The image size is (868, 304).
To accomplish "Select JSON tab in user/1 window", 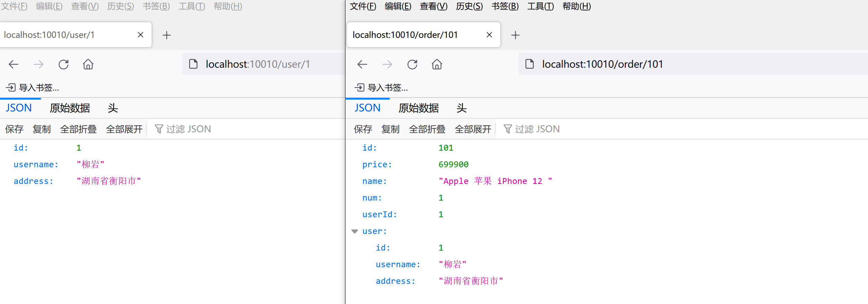I will (x=19, y=108).
